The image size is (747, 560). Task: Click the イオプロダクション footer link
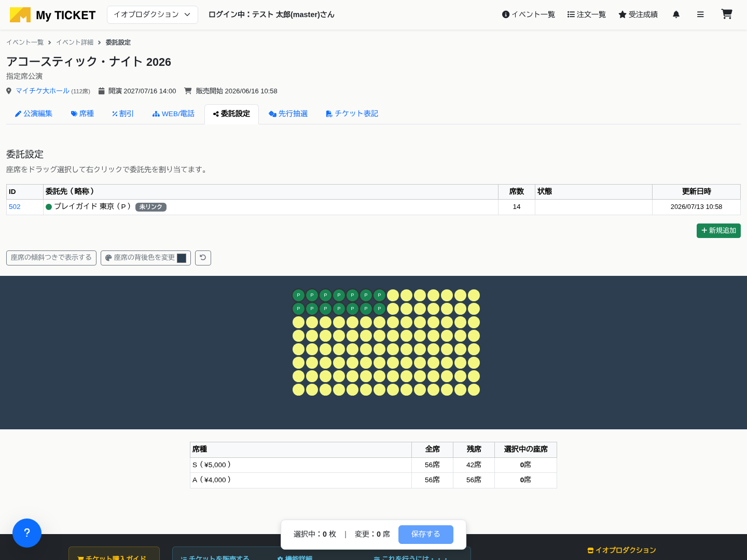(x=621, y=550)
